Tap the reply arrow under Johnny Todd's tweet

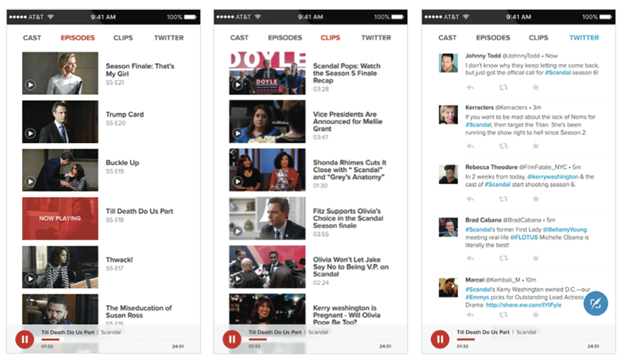tap(470, 88)
